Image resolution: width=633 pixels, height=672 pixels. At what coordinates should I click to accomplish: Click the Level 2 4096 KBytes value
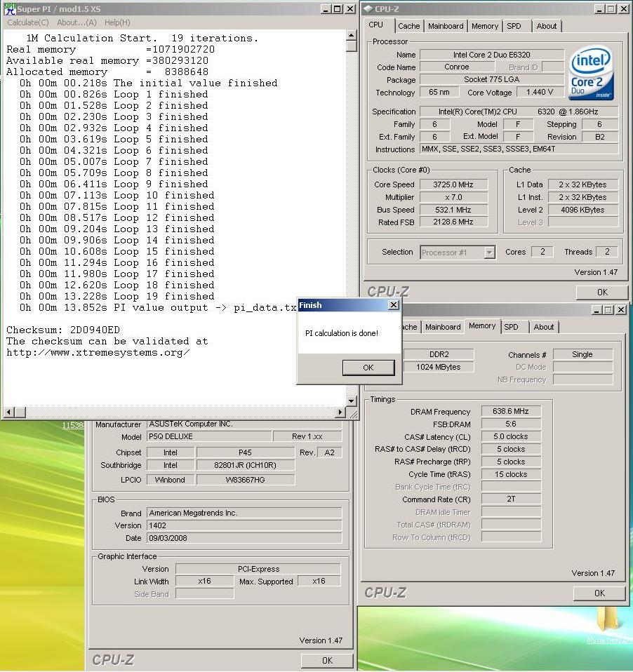tap(582, 210)
